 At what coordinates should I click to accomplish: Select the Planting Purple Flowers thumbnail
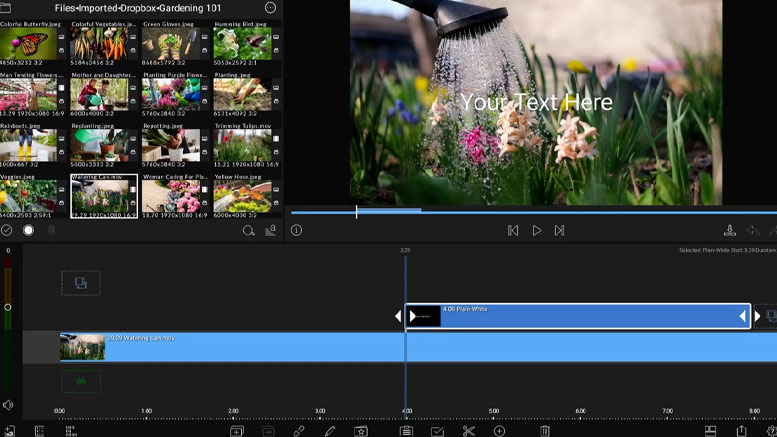click(x=171, y=95)
